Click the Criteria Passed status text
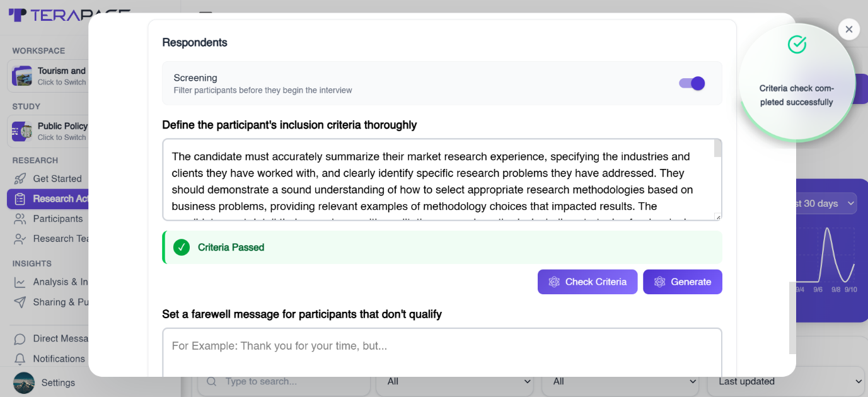Screen dimensions: 868x397 231,247
